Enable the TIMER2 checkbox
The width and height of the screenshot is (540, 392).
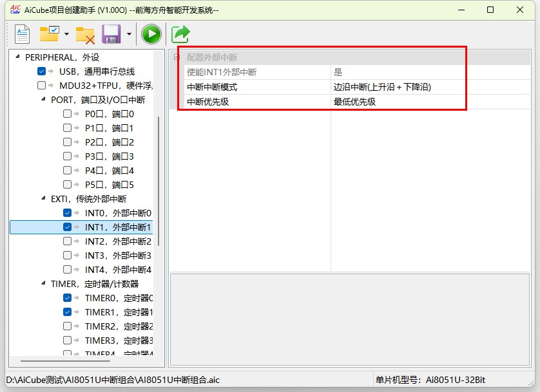pyautogui.click(x=67, y=326)
